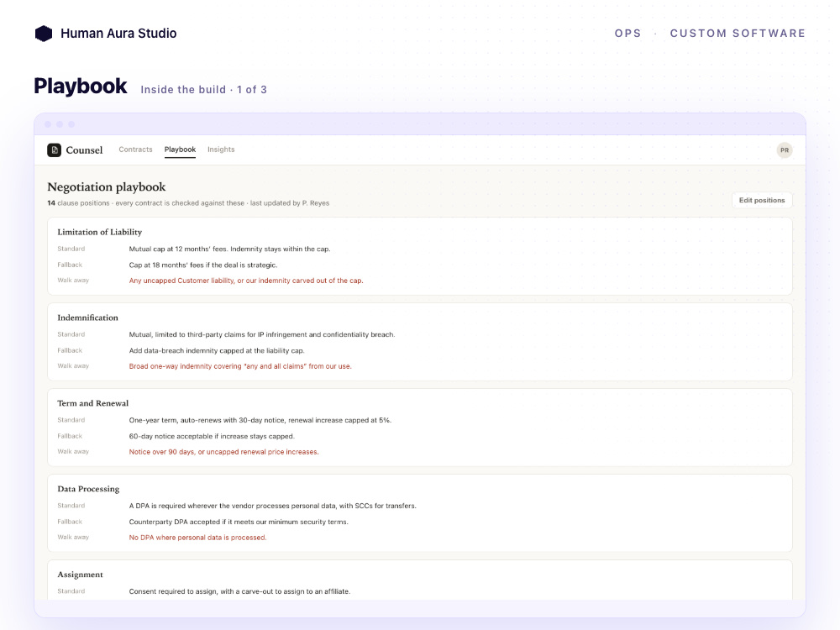Click the Standard label under Term and Renewal
Viewport: 840px width, 630px height.
pos(71,420)
